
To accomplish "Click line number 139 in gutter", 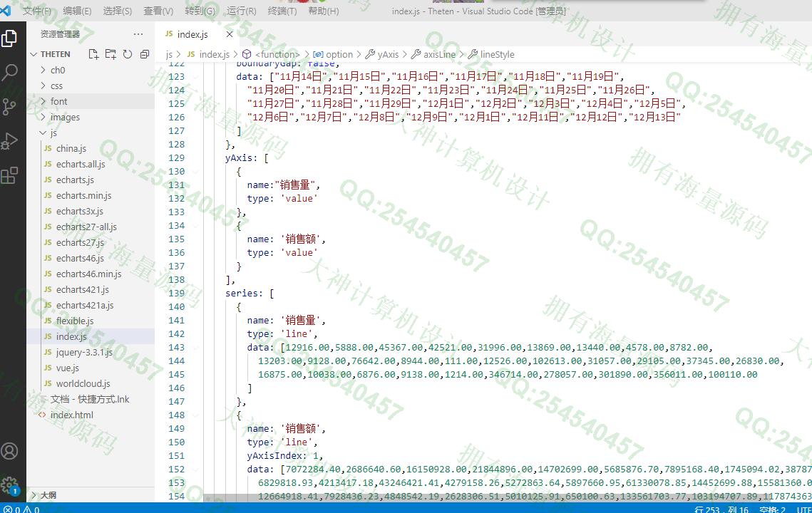I will coord(176,293).
